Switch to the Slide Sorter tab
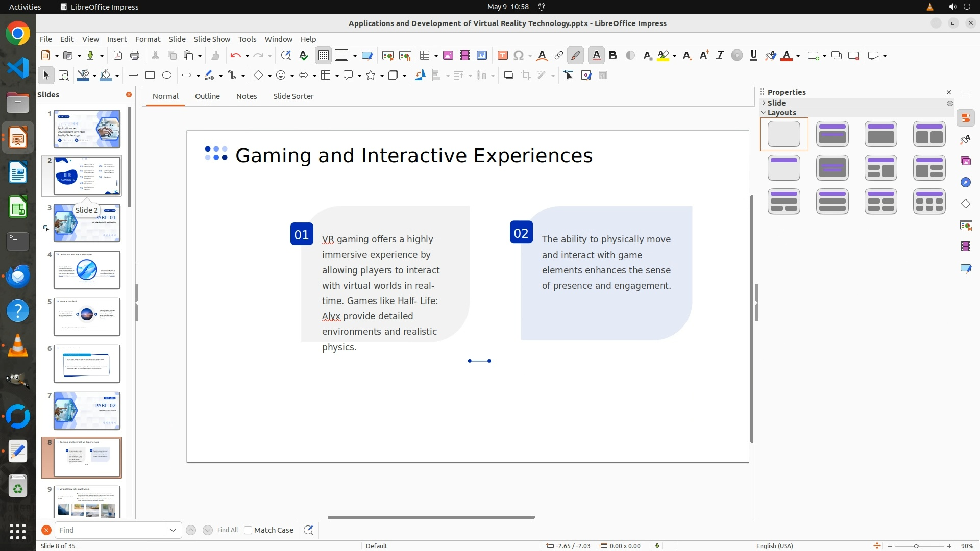This screenshot has height=551, width=980. (x=293, y=96)
